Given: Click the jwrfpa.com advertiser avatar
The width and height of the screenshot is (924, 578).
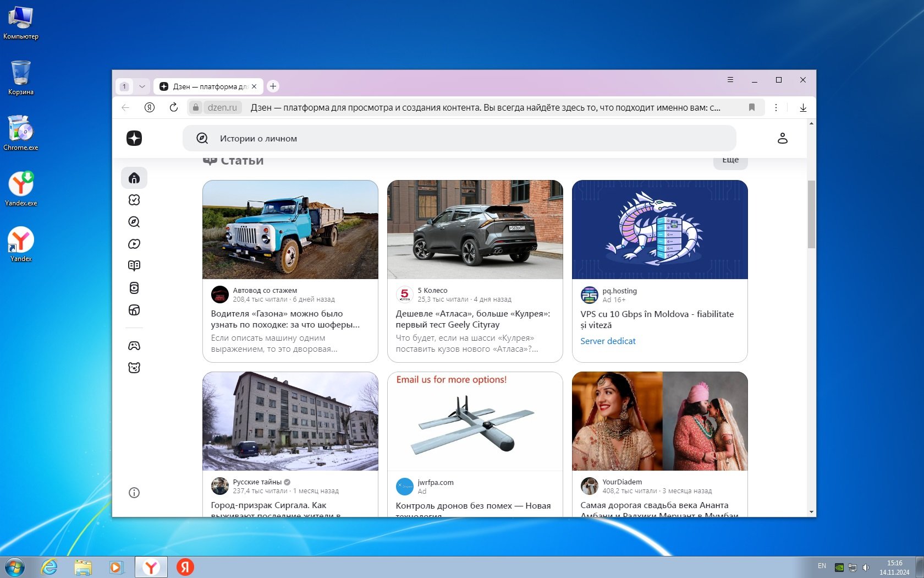Looking at the screenshot, I should 405,487.
